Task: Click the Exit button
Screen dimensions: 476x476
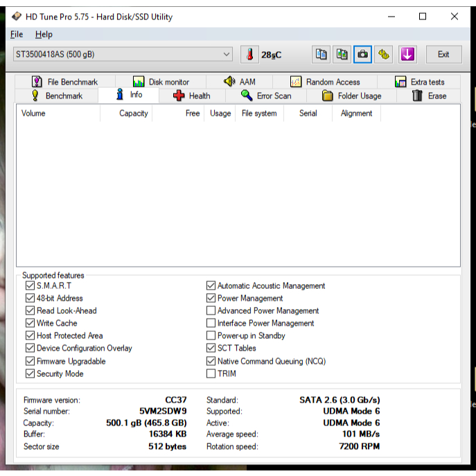Action: click(443, 54)
